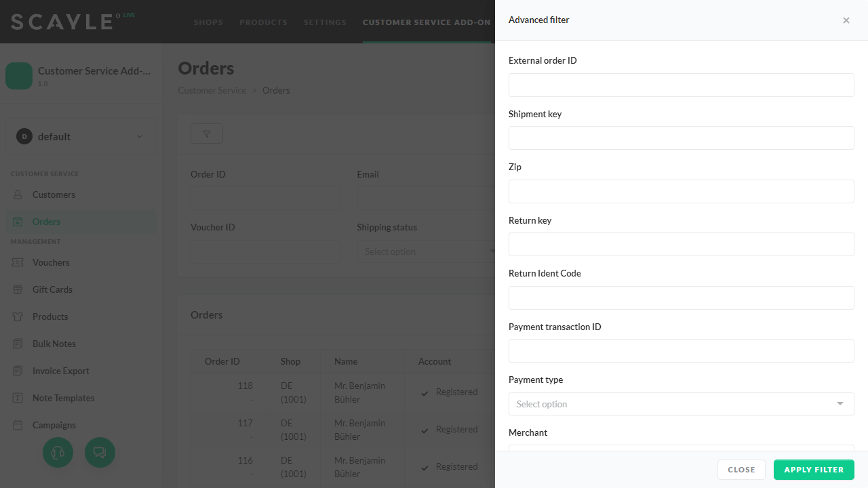The width and height of the screenshot is (868, 488).
Task: Open the Shipping status dropdown
Action: coord(426,251)
